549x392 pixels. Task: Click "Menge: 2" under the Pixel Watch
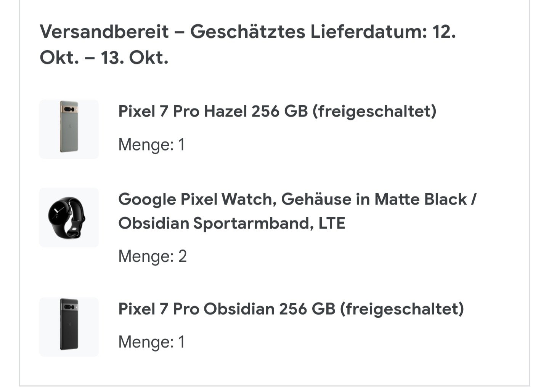152,256
